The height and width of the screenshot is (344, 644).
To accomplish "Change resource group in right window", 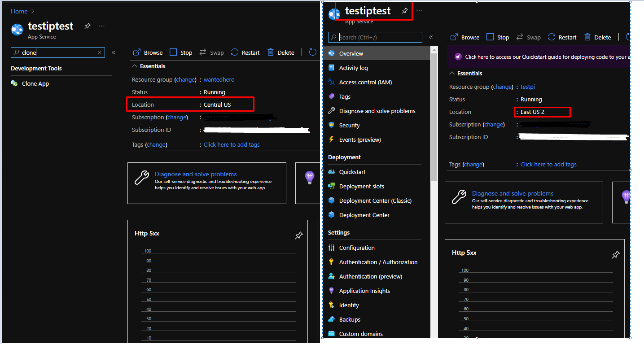I will pyautogui.click(x=503, y=87).
